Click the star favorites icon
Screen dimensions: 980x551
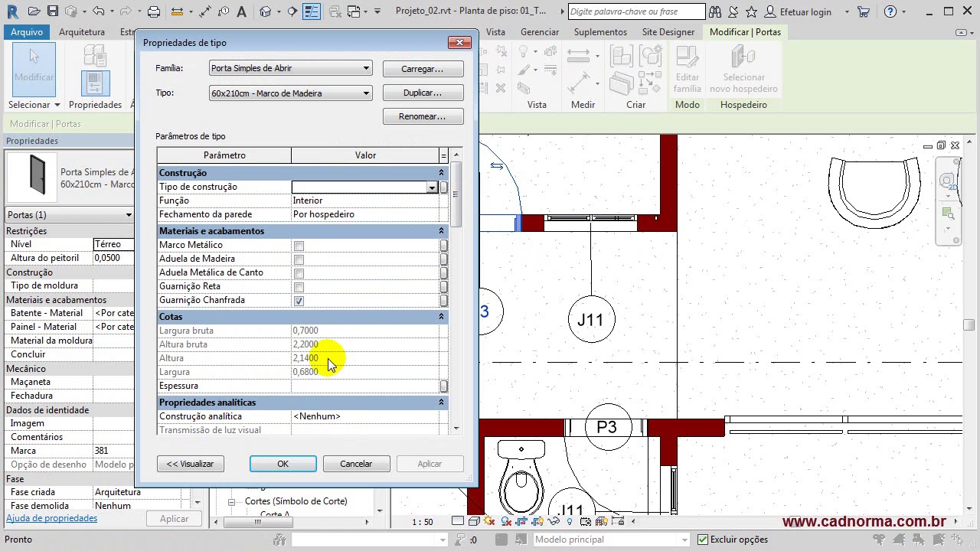point(751,11)
